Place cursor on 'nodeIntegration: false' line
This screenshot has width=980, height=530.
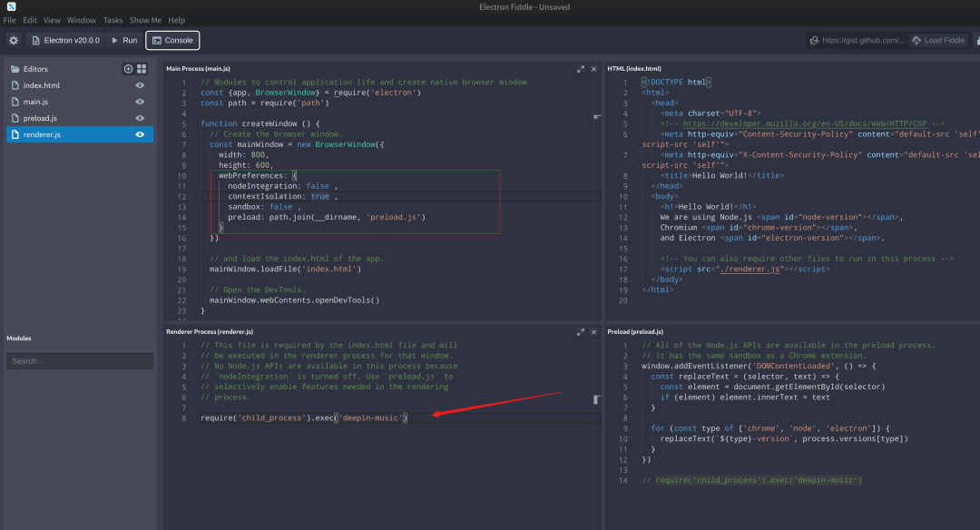(282, 186)
